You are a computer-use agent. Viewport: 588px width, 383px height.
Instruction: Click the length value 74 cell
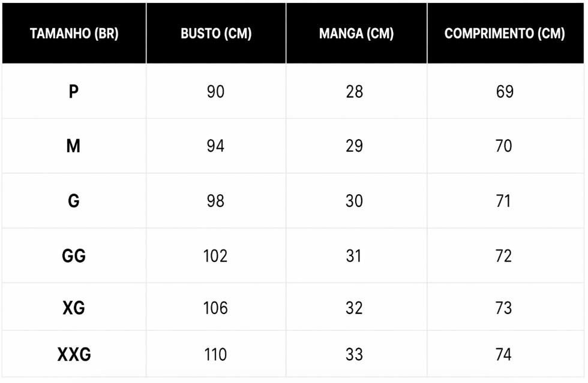pyautogui.click(x=504, y=355)
